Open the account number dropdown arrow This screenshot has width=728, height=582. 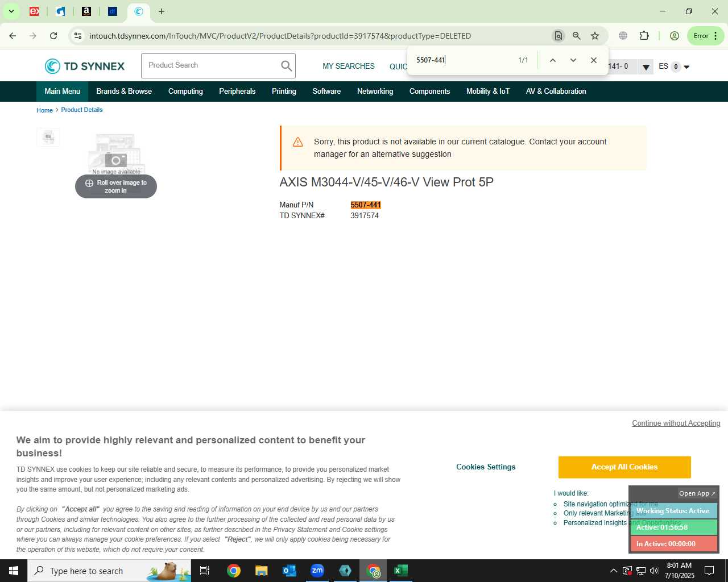pos(646,67)
